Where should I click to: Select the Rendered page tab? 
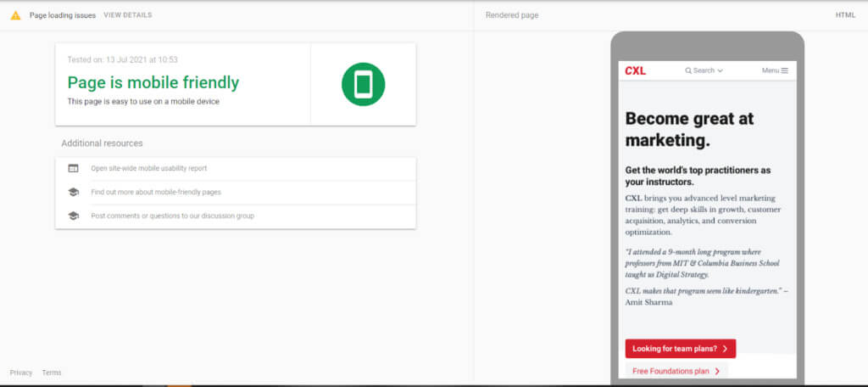coord(512,15)
